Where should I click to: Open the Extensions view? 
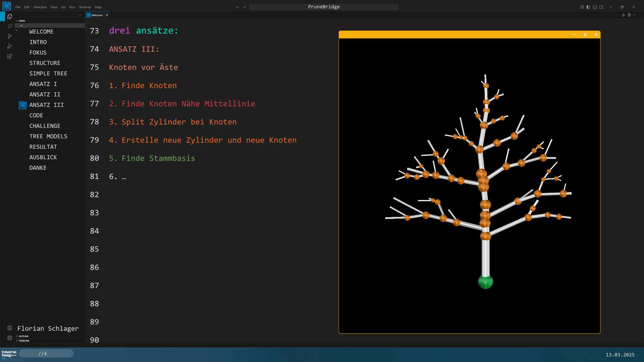point(10,56)
